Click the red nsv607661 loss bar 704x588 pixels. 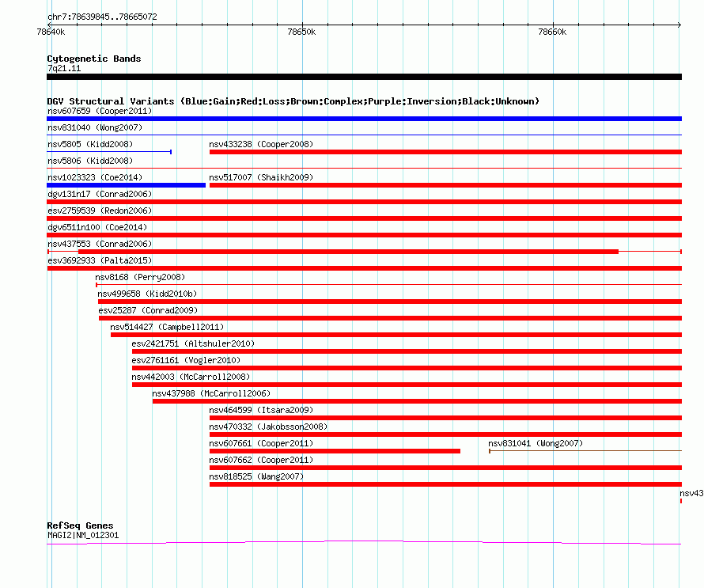click(x=335, y=451)
